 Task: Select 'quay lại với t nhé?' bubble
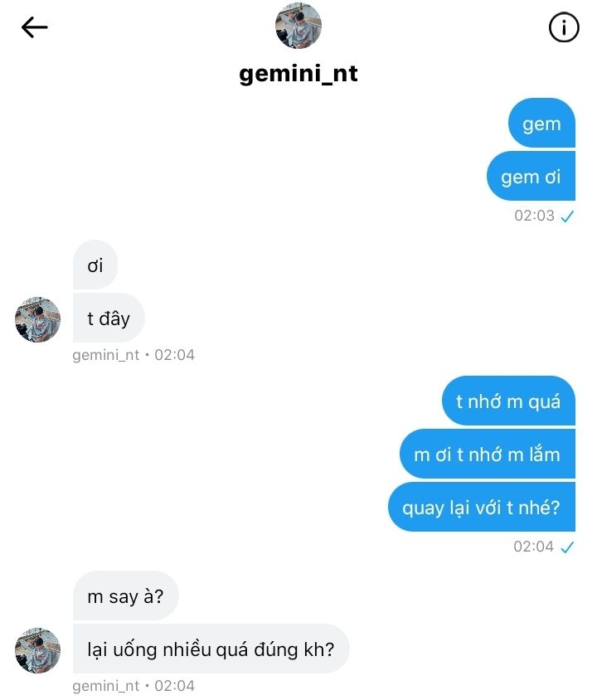coord(482,507)
